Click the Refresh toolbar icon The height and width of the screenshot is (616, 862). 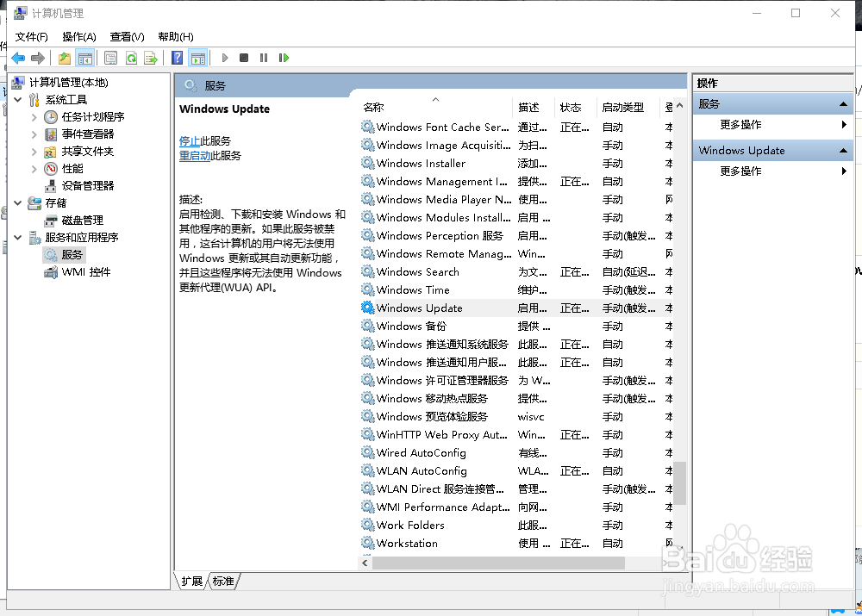point(131,58)
